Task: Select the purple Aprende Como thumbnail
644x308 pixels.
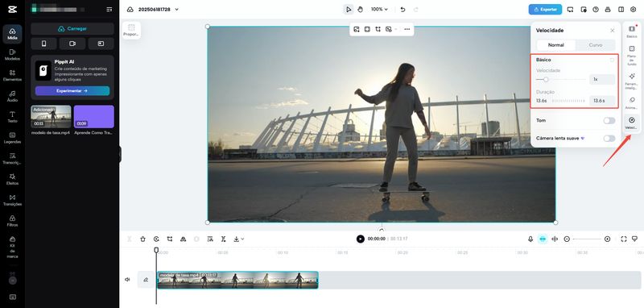Action: (94, 117)
